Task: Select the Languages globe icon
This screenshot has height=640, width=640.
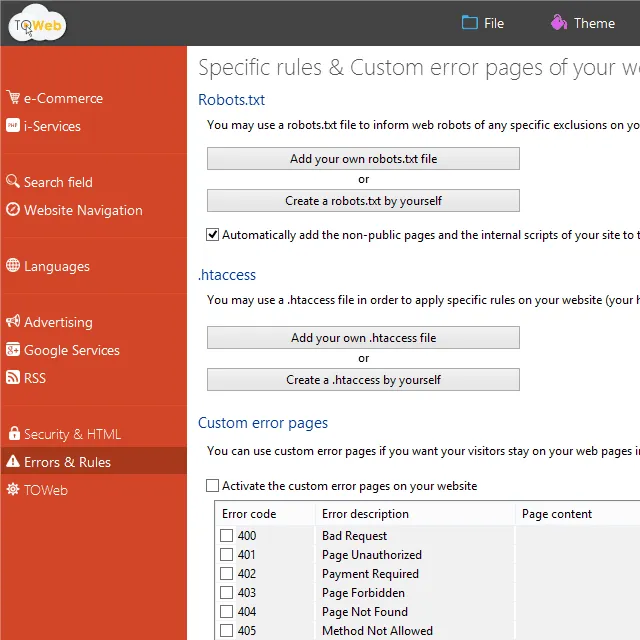Action: coord(13,266)
